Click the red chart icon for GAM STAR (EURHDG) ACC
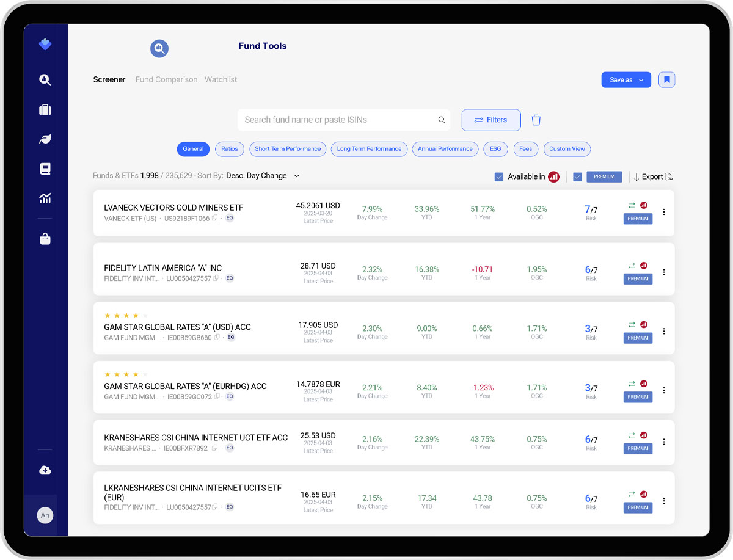This screenshot has width=733, height=560. [x=643, y=384]
